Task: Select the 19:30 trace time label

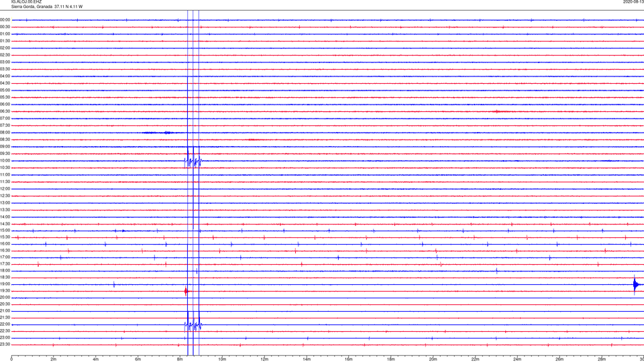Action: [5, 290]
